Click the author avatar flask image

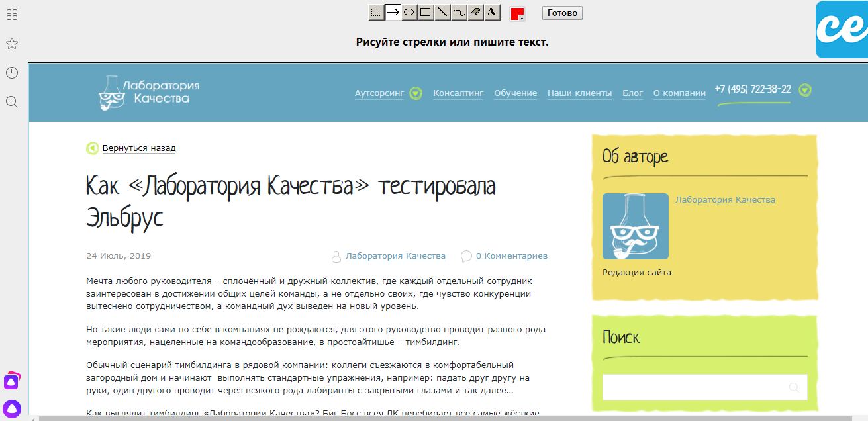(x=636, y=226)
